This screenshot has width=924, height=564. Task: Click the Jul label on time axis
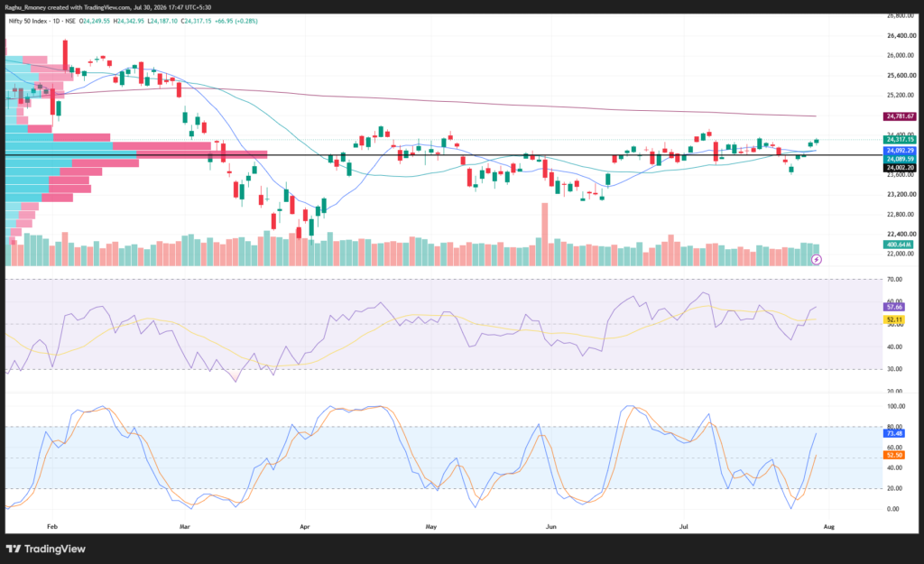coord(684,527)
